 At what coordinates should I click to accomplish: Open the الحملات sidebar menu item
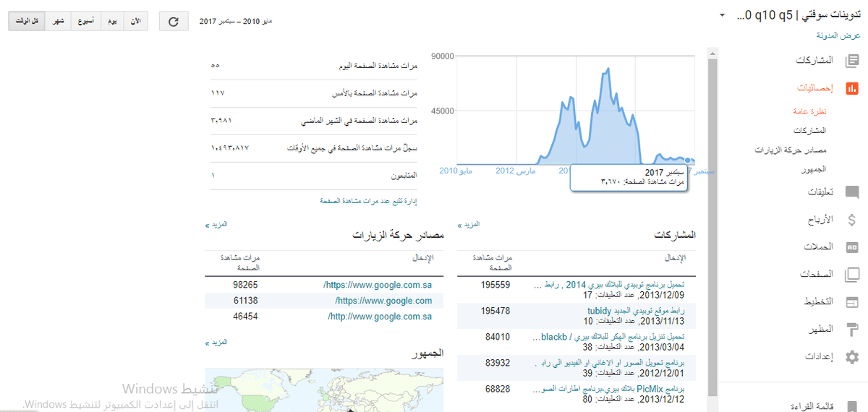pyautogui.click(x=819, y=246)
